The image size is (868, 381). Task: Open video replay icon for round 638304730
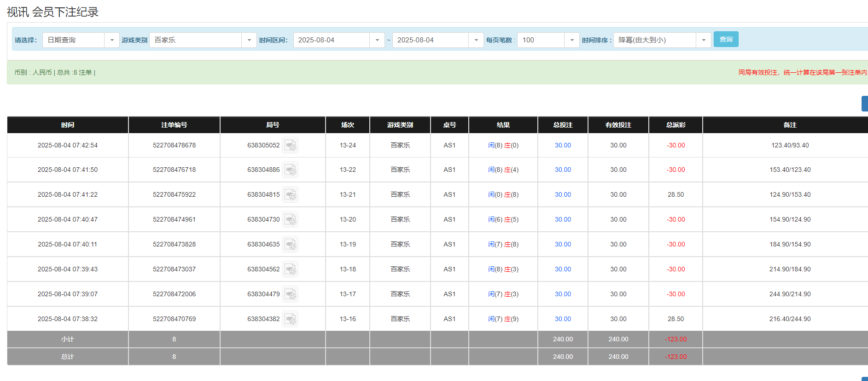coord(290,220)
